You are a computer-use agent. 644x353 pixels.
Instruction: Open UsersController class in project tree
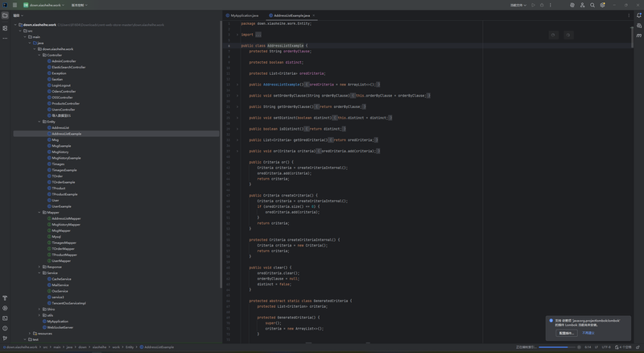pyautogui.click(x=63, y=110)
